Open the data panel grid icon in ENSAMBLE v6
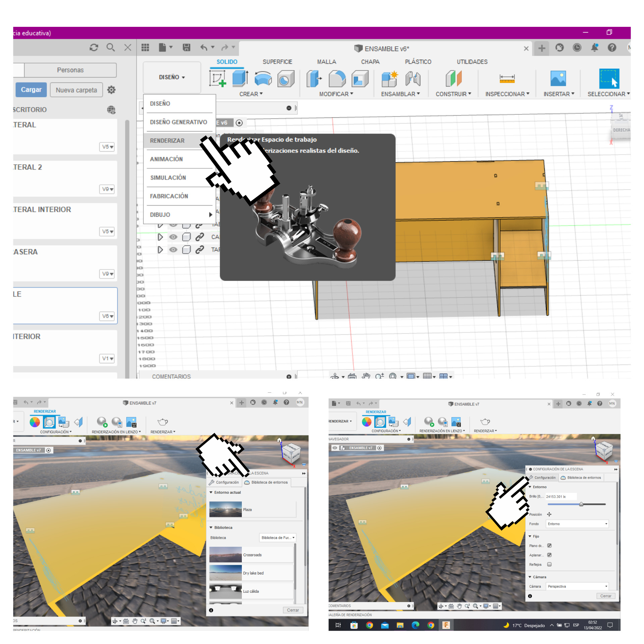This screenshot has width=644, height=644. [x=145, y=47]
